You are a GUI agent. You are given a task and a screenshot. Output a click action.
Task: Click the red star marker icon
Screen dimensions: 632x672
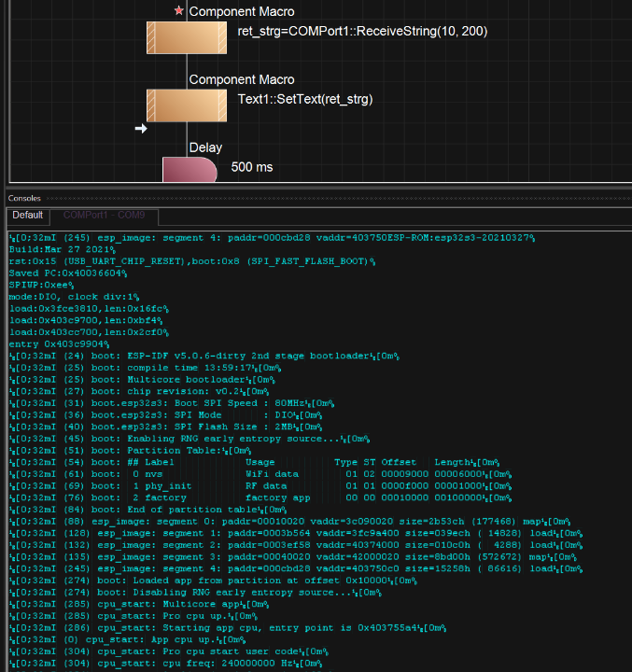(178, 11)
